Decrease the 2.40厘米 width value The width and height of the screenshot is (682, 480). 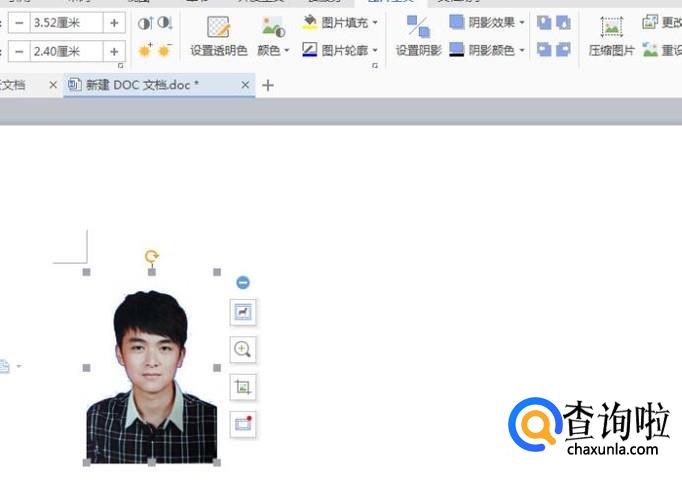point(19,52)
